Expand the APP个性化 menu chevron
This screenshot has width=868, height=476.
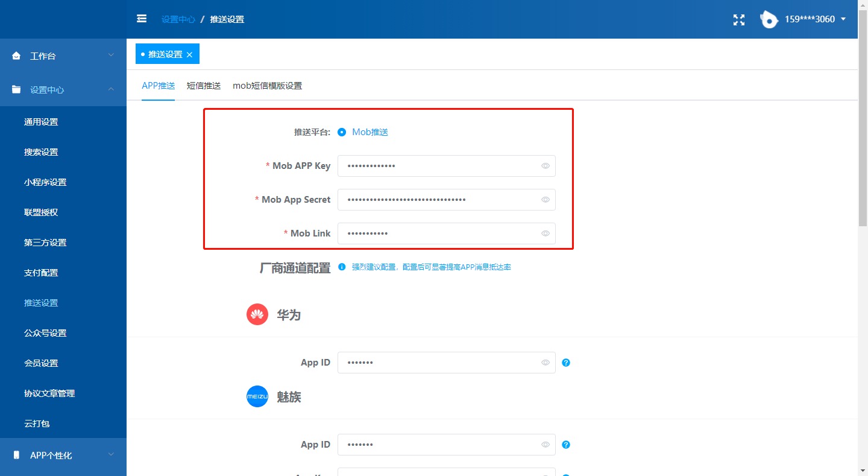(x=111, y=454)
